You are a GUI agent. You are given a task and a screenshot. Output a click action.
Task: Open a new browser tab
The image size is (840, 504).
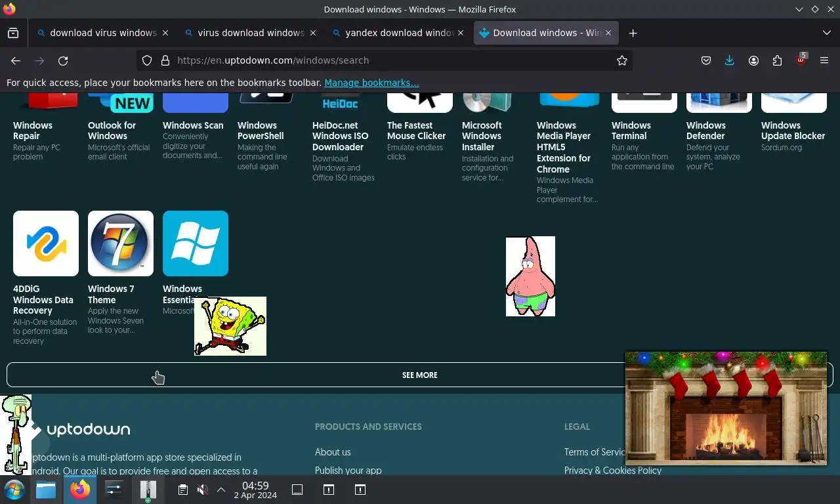pyautogui.click(x=633, y=33)
